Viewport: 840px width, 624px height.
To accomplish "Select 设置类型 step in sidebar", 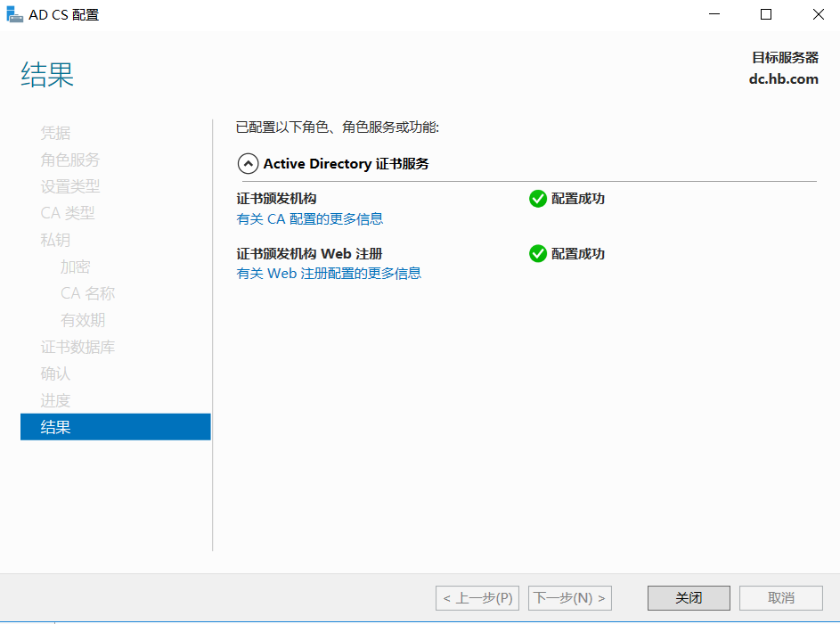I will point(70,186).
